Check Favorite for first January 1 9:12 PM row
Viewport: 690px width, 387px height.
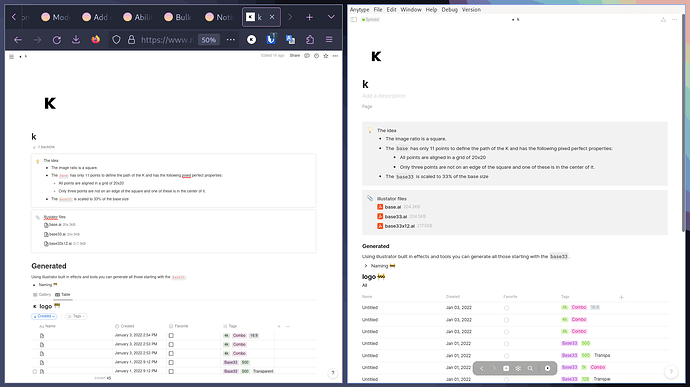pyautogui.click(x=171, y=362)
